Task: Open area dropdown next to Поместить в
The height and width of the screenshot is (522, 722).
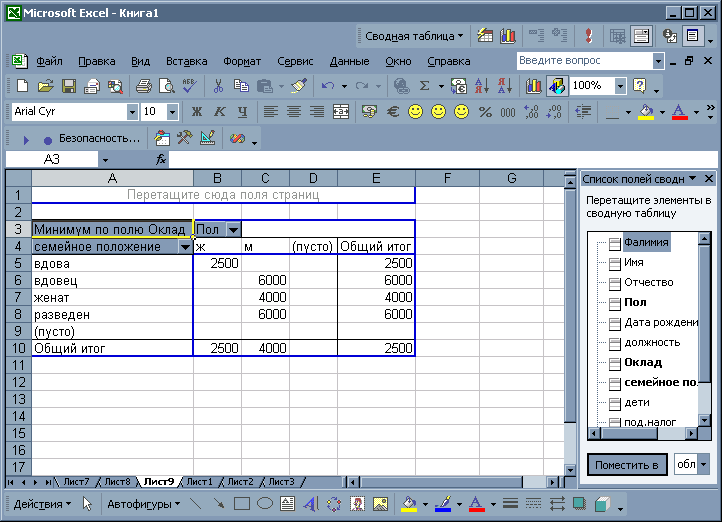Action: pyautogui.click(x=704, y=464)
